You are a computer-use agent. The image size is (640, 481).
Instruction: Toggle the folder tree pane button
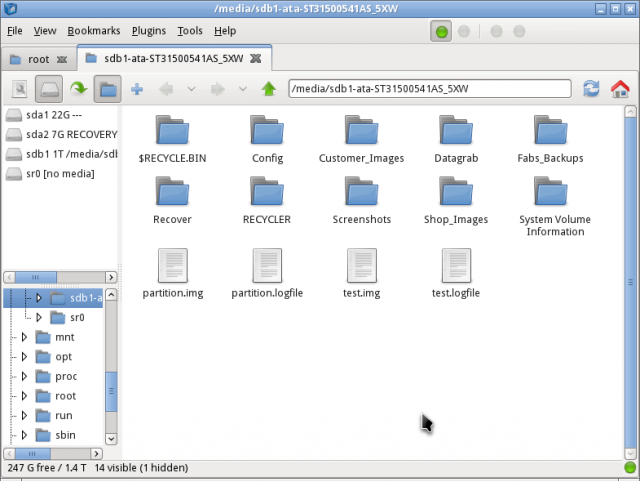[x=108, y=89]
